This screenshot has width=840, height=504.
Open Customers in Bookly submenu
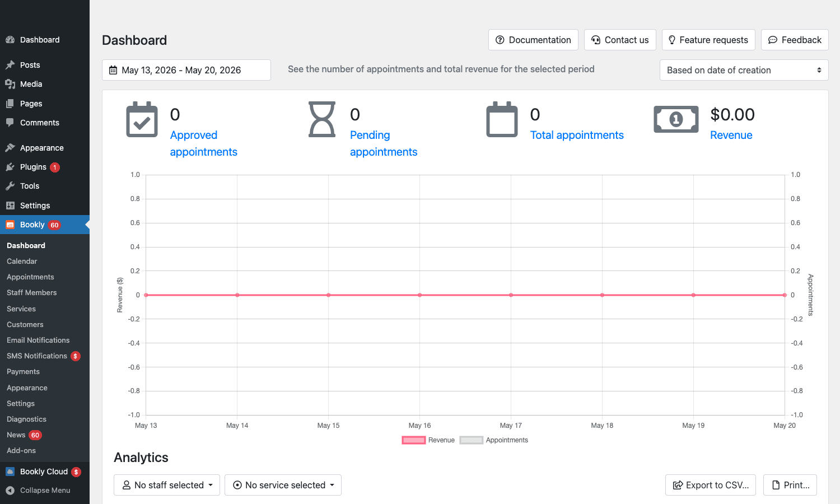25,324
